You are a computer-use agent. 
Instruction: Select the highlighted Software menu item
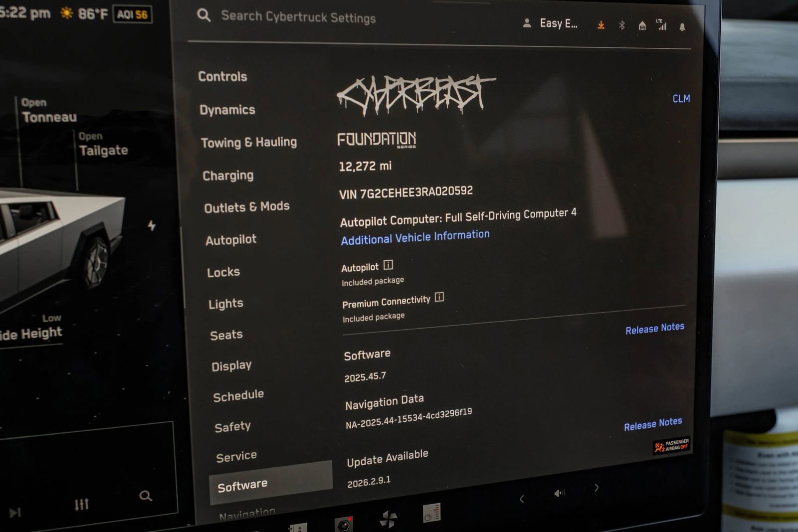point(271,483)
